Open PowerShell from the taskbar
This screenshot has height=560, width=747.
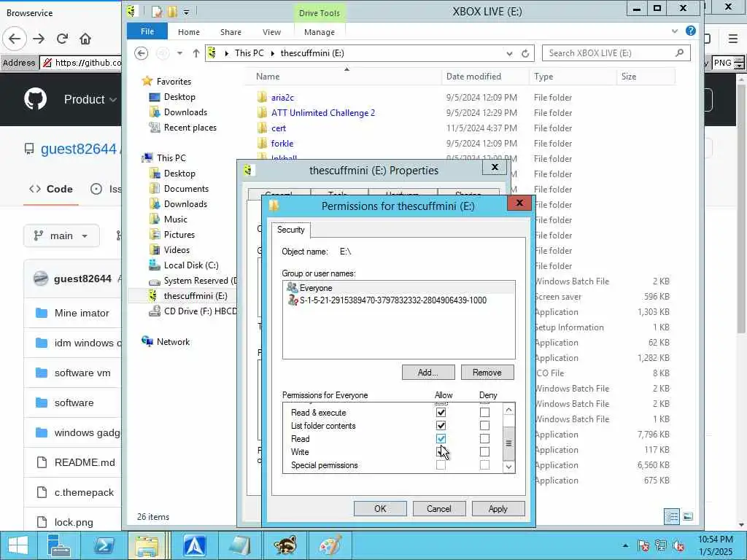point(104,545)
